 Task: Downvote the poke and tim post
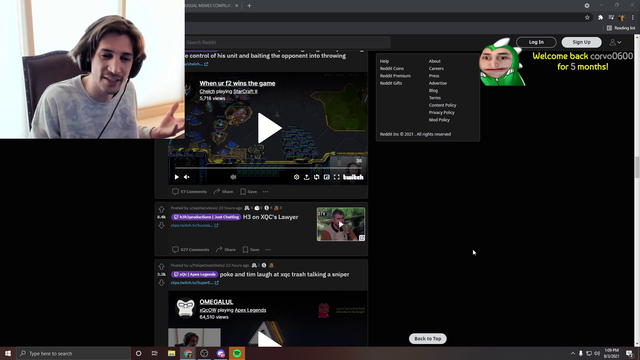point(161,282)
